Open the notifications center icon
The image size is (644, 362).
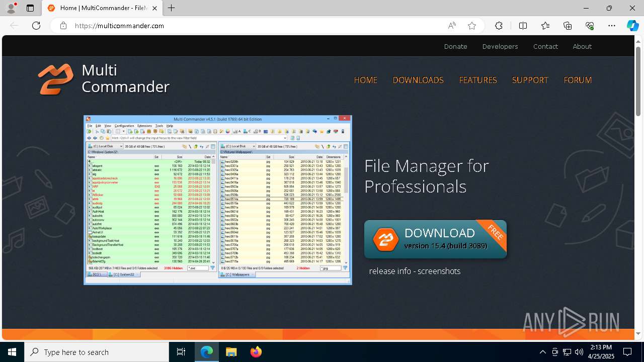[x=627, y=352]
